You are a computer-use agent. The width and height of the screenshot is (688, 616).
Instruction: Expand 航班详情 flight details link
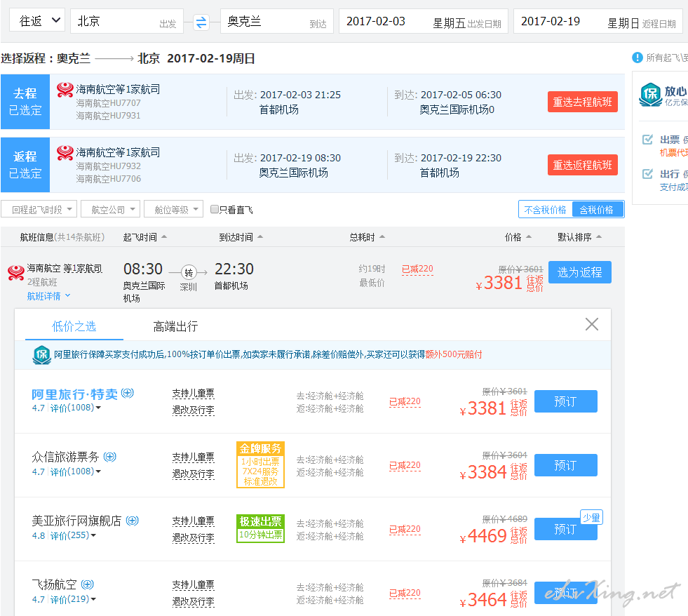pyautogui.click(x=48, y=296)
